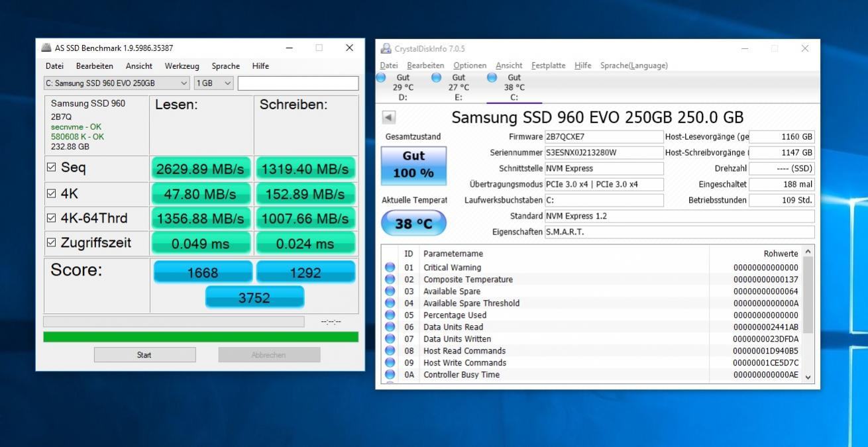The width and height of the screenshot is (868, 447).
Task: Click the previous disk arrow in CrystalDiskInfo
Action: click(x=389, y=117)
